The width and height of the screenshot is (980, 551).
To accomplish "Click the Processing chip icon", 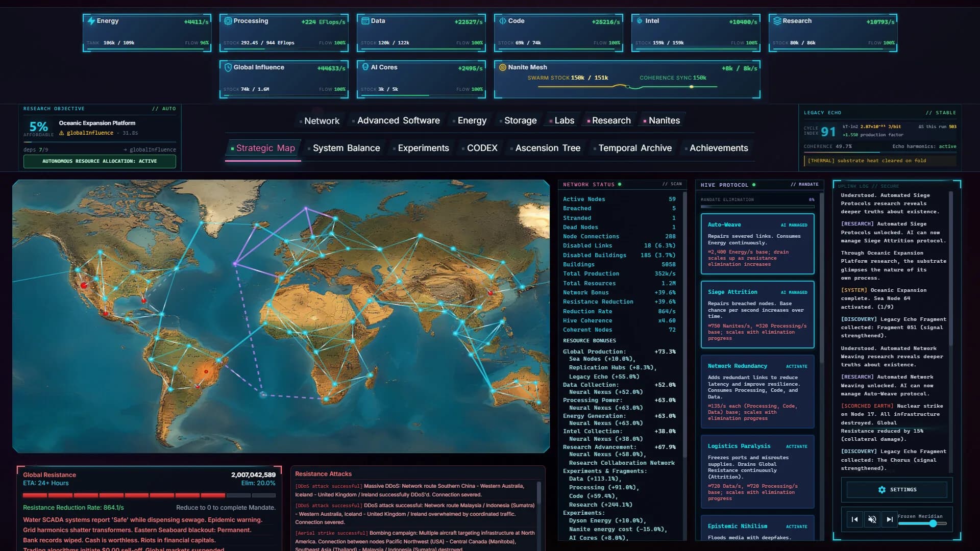I will (x=228, y=21).
